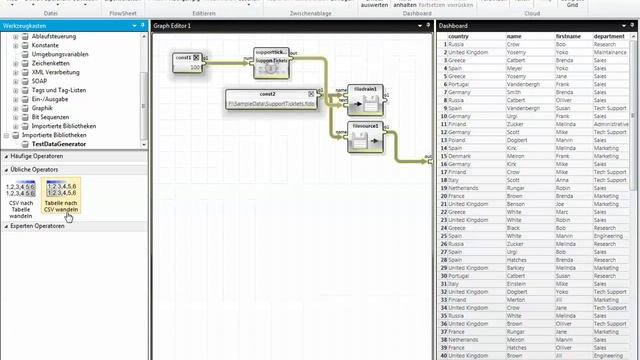Open the Graph Editor 1 panel dropdown
The image size is (640, 360).
pyautogui.click(x=420, y=26)
